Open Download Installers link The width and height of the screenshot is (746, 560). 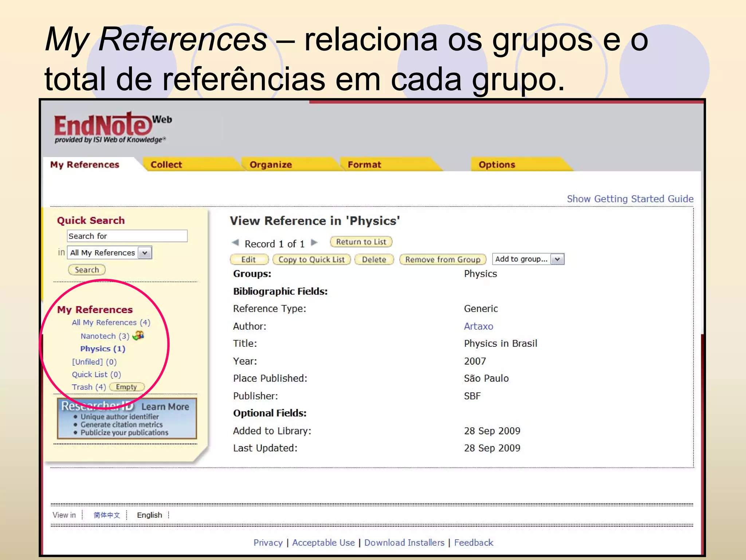click(404, 543)
